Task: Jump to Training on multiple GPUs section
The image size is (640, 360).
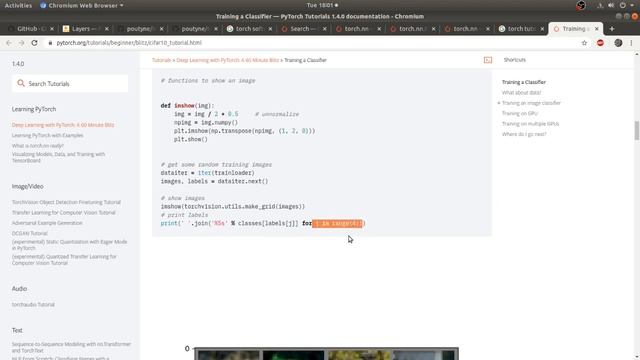Action: pyautogui.click(x=530, y=124)
